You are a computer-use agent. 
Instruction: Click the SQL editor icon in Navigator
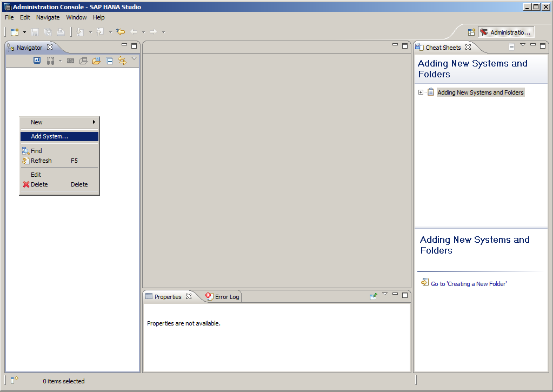[70, 61]
